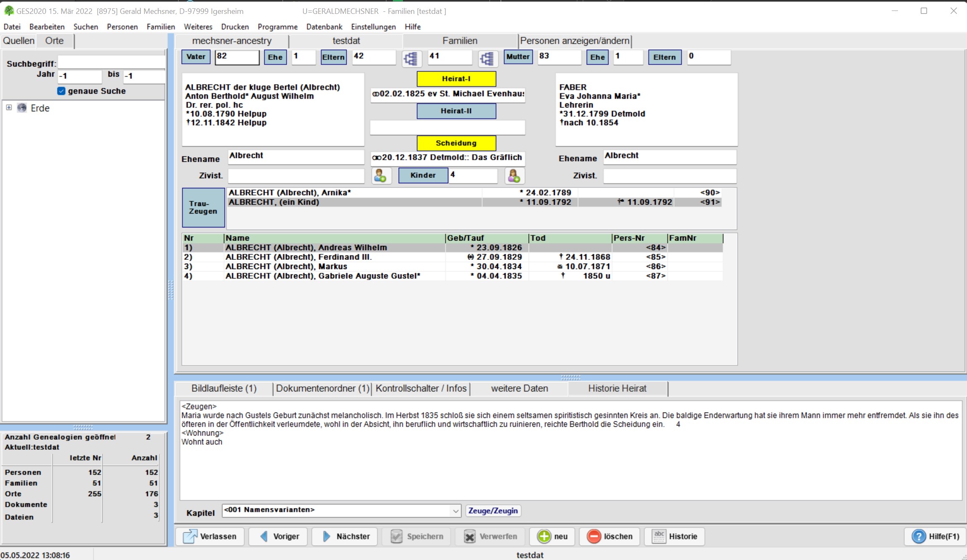
Task: Add a new male person icon
Action: 381,175
